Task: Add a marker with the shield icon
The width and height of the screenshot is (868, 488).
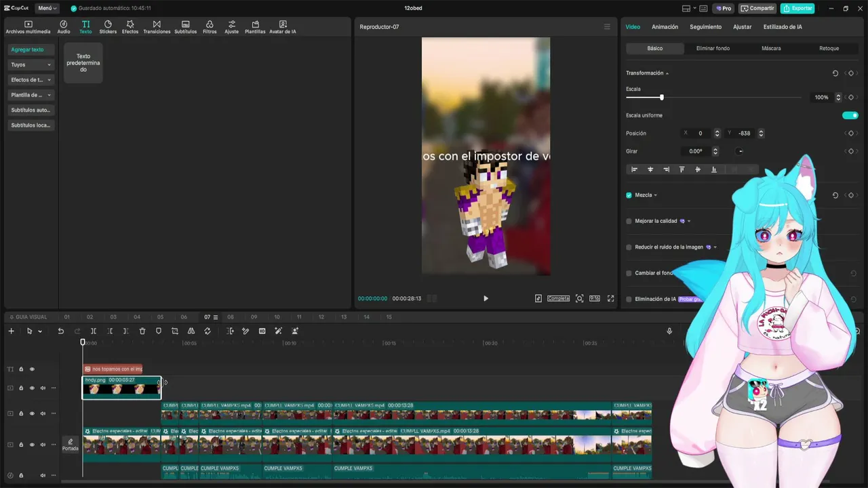Action: click(x=159, y=331)
